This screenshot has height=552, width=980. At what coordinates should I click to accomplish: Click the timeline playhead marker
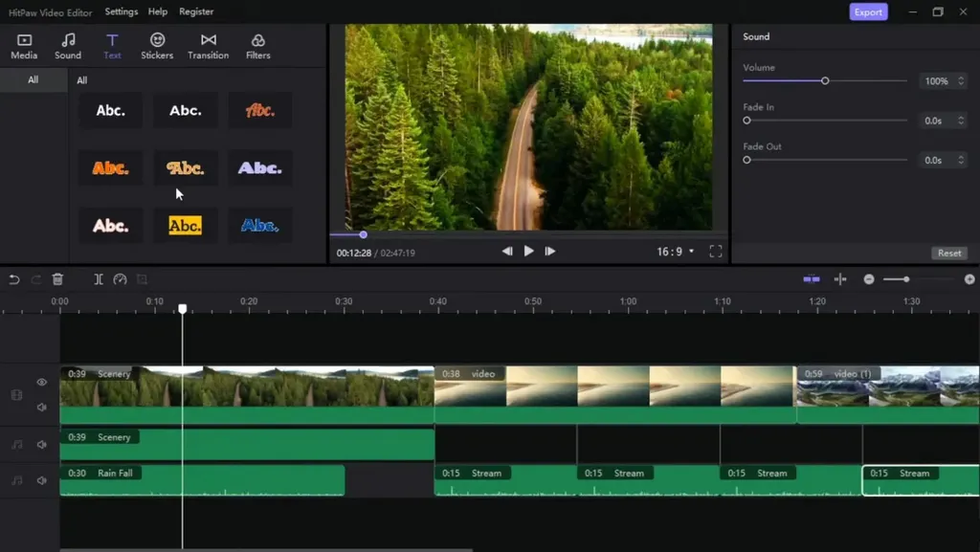[183, 309]
